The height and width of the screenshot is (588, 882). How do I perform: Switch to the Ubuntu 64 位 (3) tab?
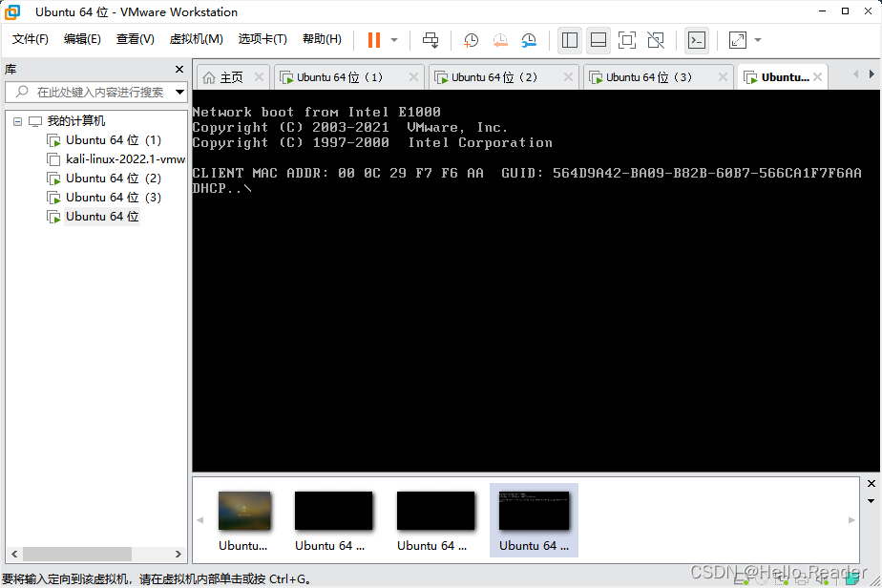tap(648, 77)
